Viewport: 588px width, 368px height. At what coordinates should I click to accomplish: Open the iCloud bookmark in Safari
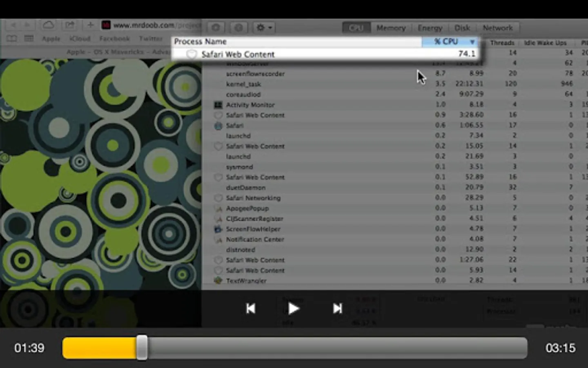80,38
